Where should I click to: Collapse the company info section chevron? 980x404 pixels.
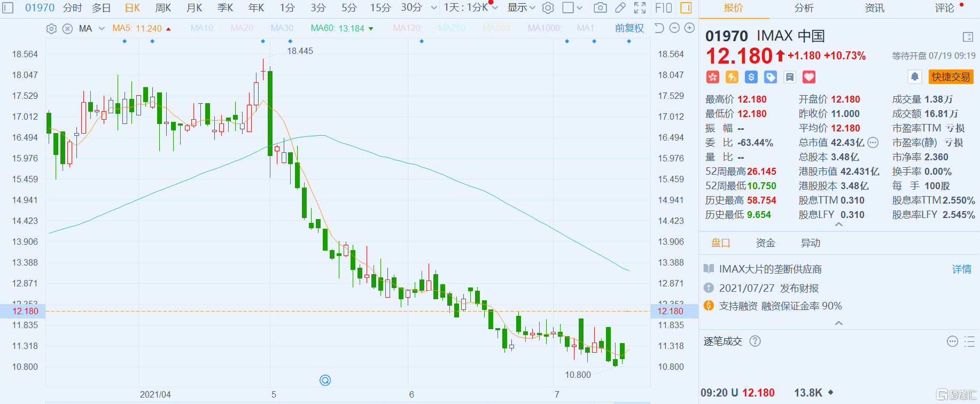(x=839, y=323)
